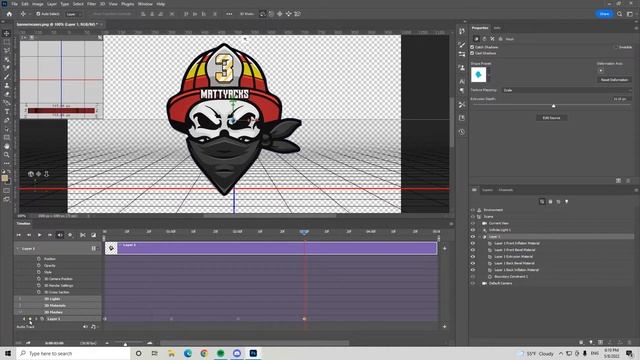Toggle the Invisible checkbox
The height and width of the screenshot is (360, 640).
(615, 47)
